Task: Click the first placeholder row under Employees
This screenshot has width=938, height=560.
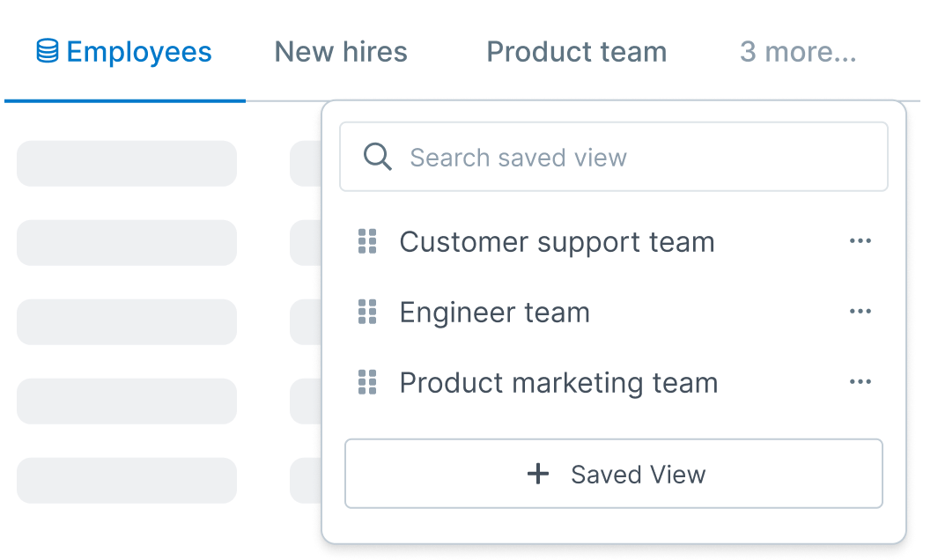Action: point(127,164)
